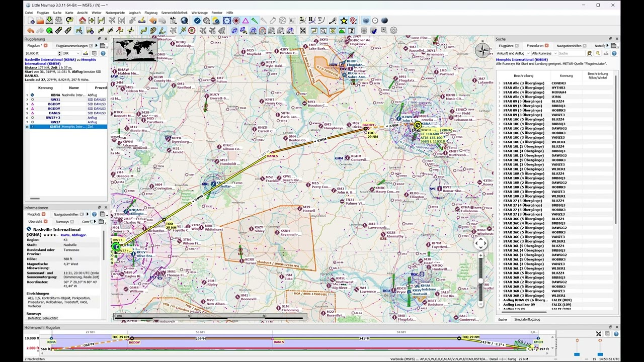Click the open flight plan folder icon
This screenshot has width=644, height=362.
[40, 21]
